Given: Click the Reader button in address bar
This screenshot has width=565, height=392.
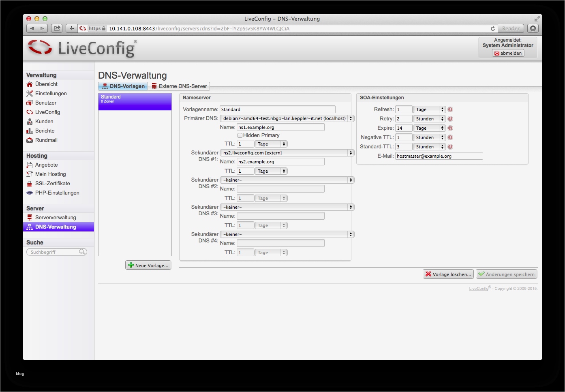Looking at the screenshot, I should pyautogui.click(x=511, y=28).
